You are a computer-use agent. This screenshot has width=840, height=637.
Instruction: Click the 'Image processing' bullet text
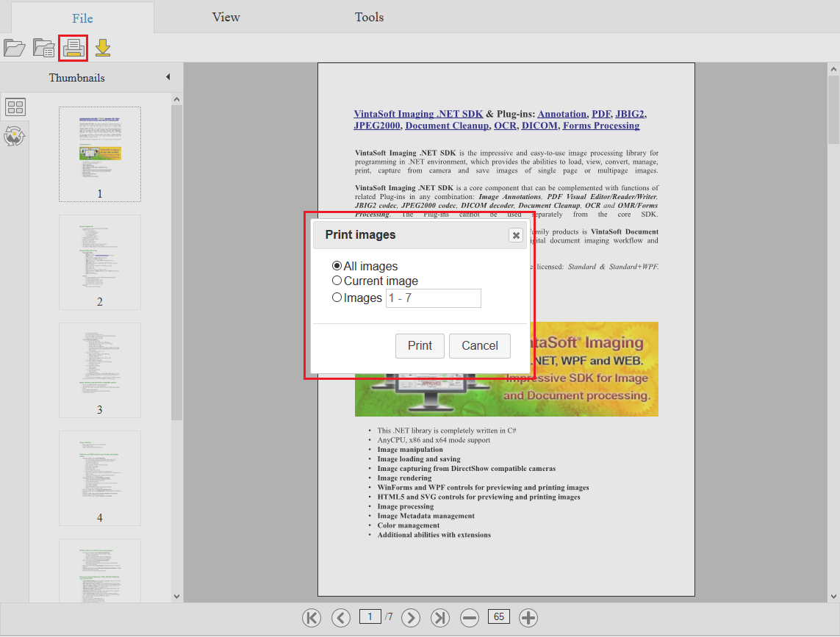[406, 506]
